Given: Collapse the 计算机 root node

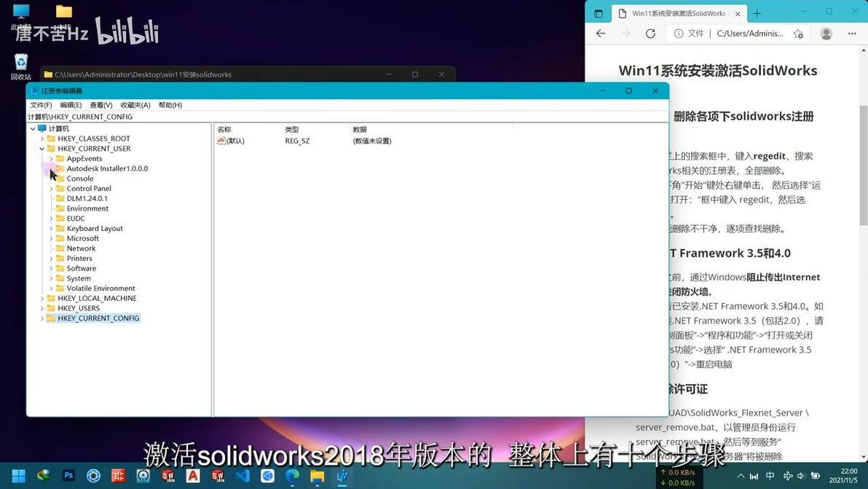Looking at the screenshot, I should pos(33,128).
